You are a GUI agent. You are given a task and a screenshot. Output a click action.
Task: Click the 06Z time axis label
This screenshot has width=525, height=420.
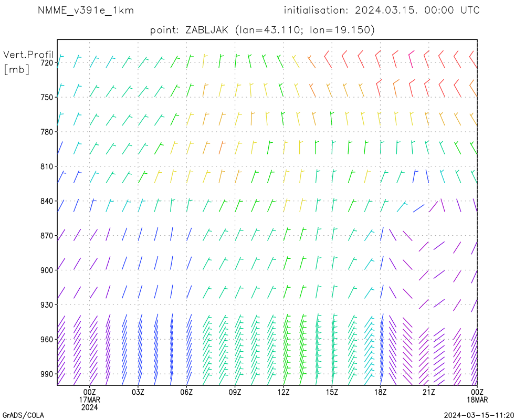pos(186,392)
